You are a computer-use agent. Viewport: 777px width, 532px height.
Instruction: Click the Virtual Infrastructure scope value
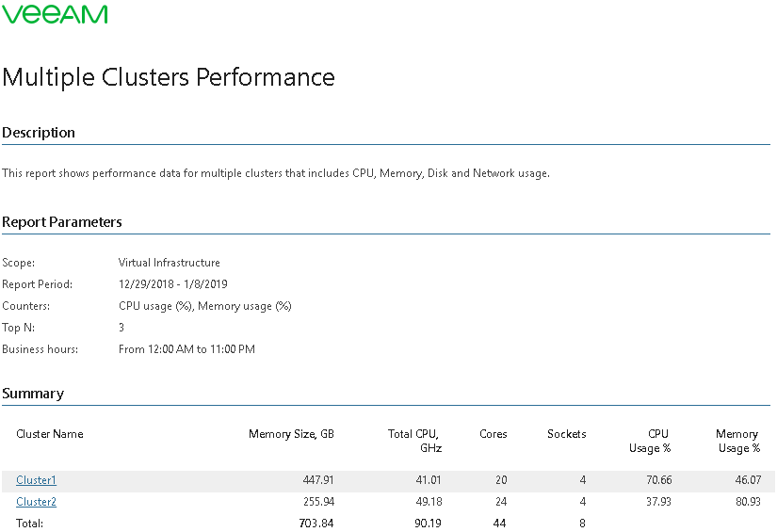[169, 263]
